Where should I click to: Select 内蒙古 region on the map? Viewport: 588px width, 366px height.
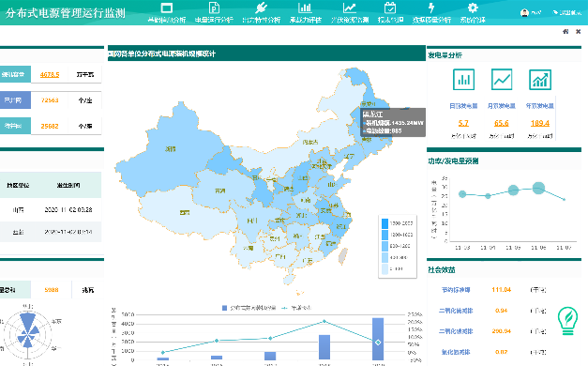pos(310,143)
